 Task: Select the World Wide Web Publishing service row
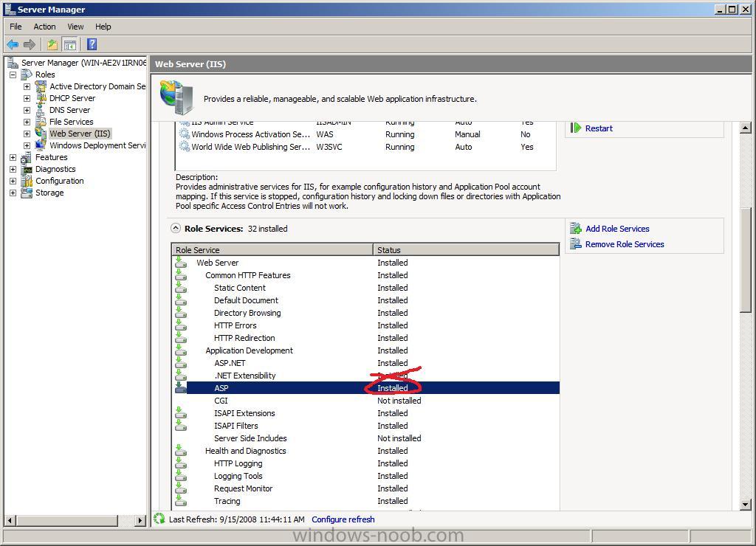point(366,147)
